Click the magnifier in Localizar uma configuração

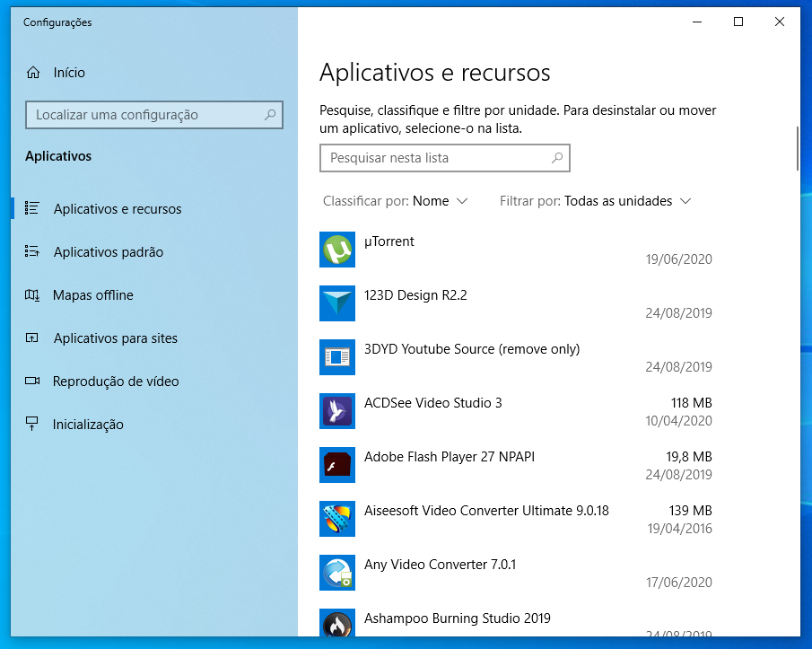pyautogui.click(x=270, y=115)
